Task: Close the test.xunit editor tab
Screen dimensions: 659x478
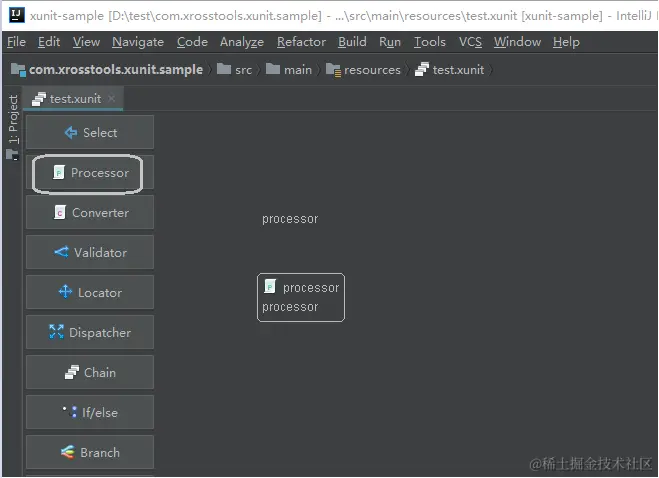Action: (x=111, y=98)
